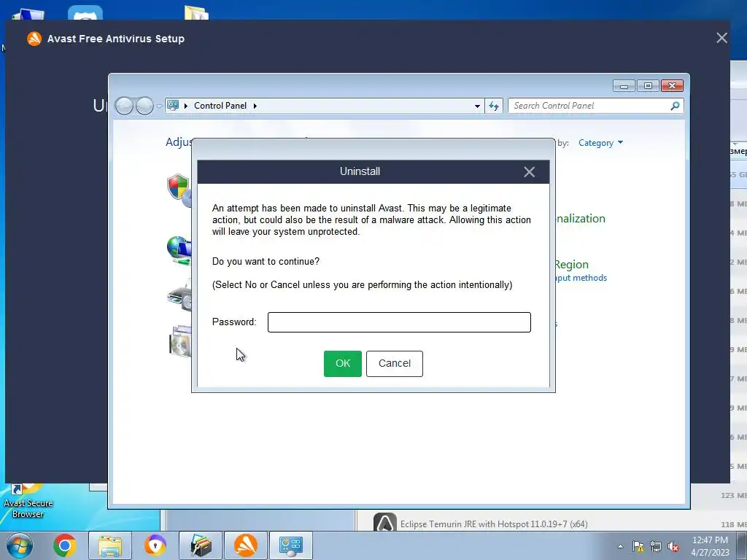
Task: Select Eclipse Temurin JRE with Hotspot entry
Action: pos(494,524)
